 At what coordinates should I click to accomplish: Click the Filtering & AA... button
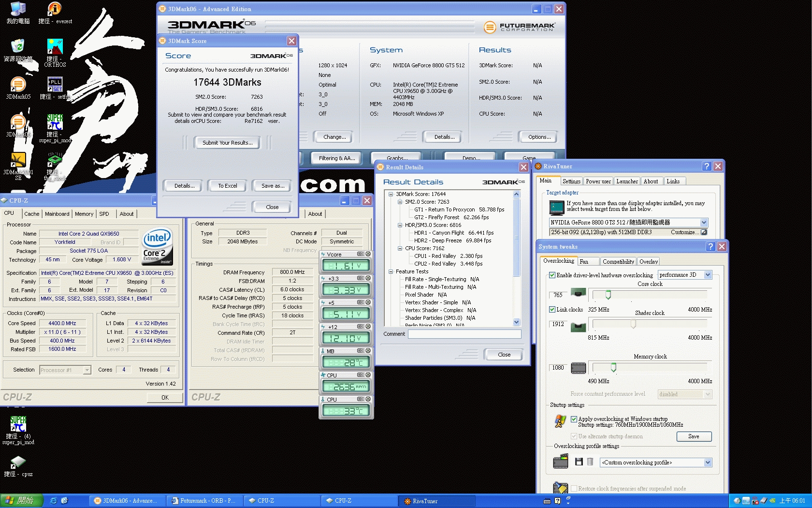pyautogui.click(x=336, y=158)
